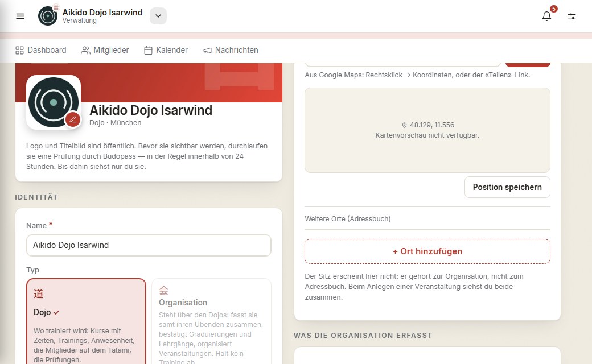Click the map preview placeholder area
Screen dimensions: 592x364
pos(427,130)
